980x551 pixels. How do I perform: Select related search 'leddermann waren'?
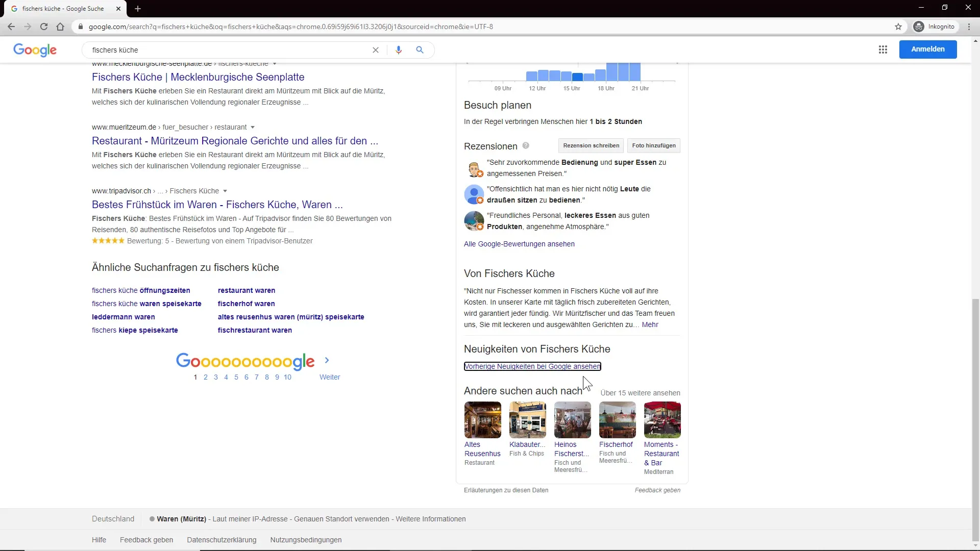click(x=123, y=317)
